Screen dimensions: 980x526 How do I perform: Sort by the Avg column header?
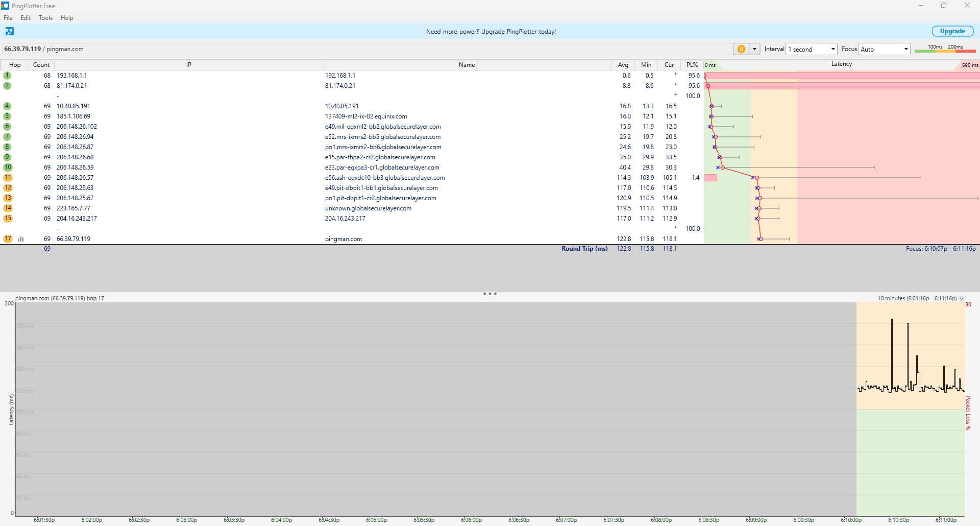coord(623,65)
